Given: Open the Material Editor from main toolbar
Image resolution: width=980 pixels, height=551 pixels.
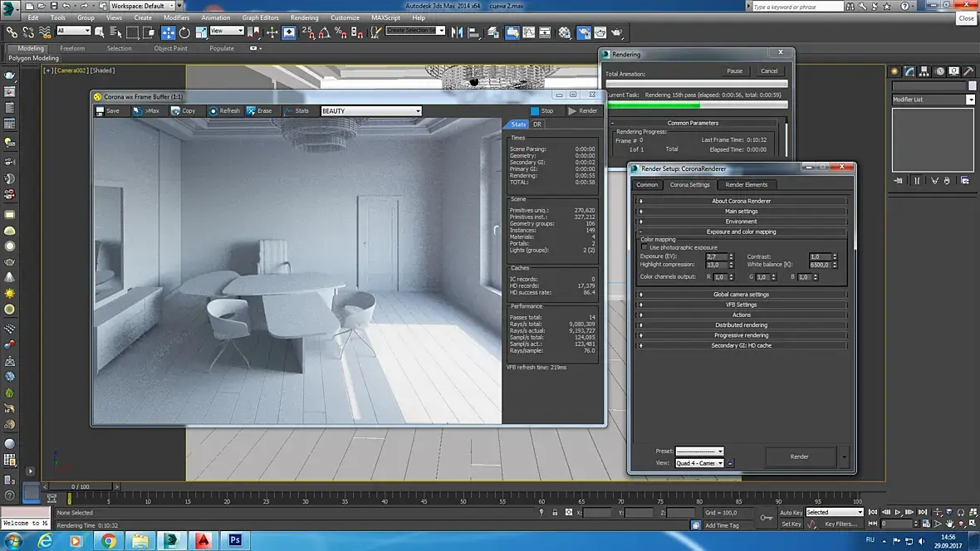Looking at the screenshot, I should [x=565, y=32].
